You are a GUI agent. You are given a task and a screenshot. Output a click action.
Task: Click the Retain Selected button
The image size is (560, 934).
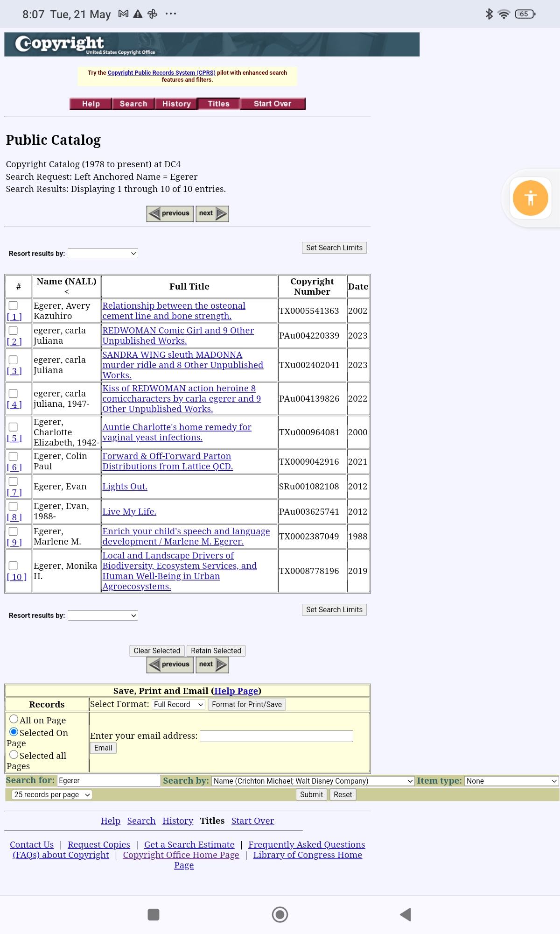216,651
